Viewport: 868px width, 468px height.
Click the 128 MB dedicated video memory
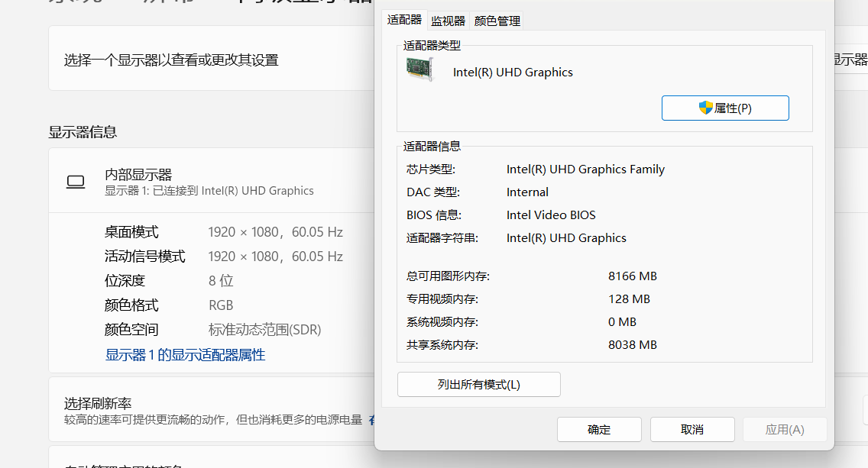click(x=629, y=299)
